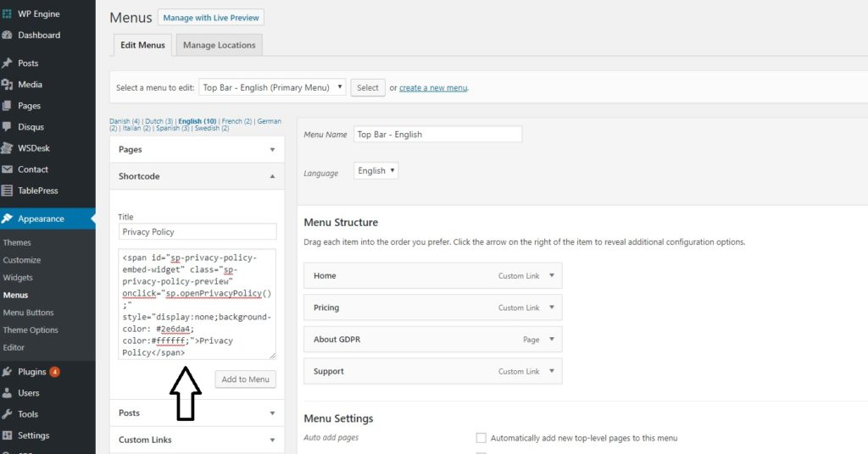Filter menus by French (2)
868x454 pixels.
pos(237,121)
